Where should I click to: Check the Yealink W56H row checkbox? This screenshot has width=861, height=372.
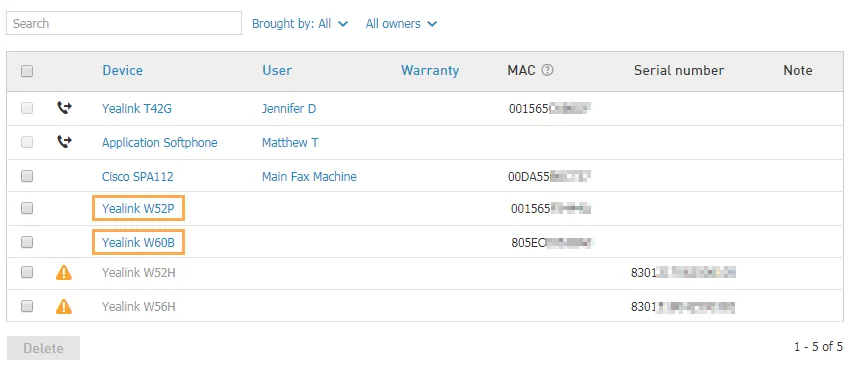point(27,306)
